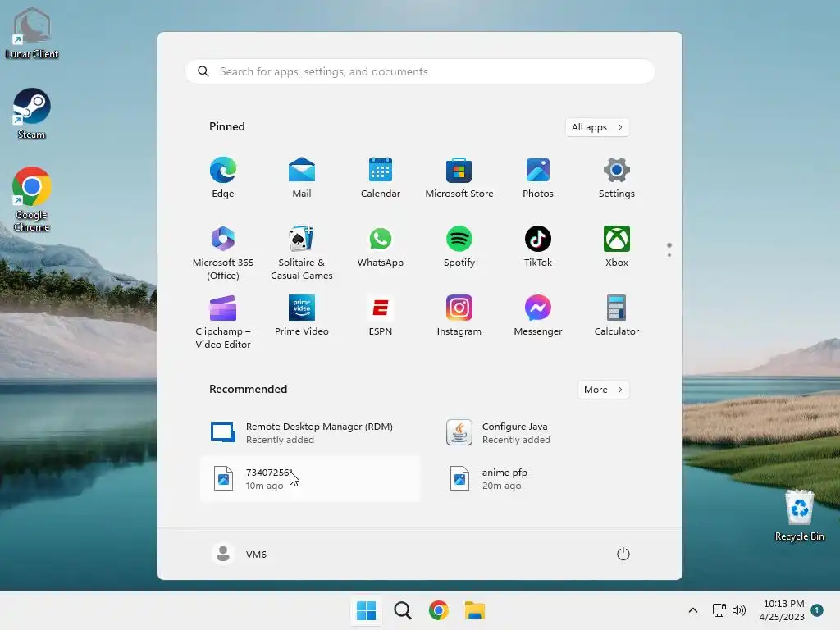Launch the Photos app
This screenshot has width=840, height=630.
pyautogui.click(x=538, y=178)
